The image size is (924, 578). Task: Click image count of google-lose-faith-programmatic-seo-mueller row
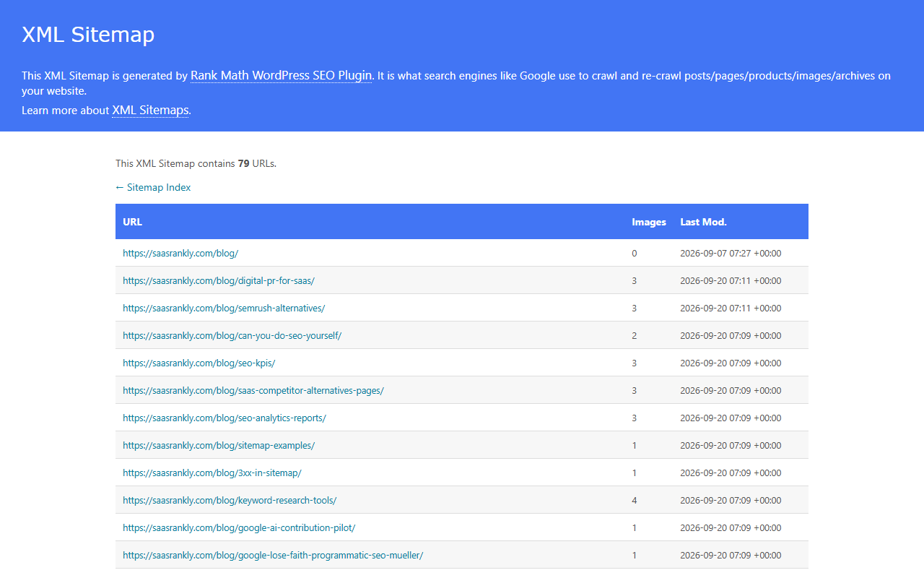pyautogui.click(x=635, y=555)
